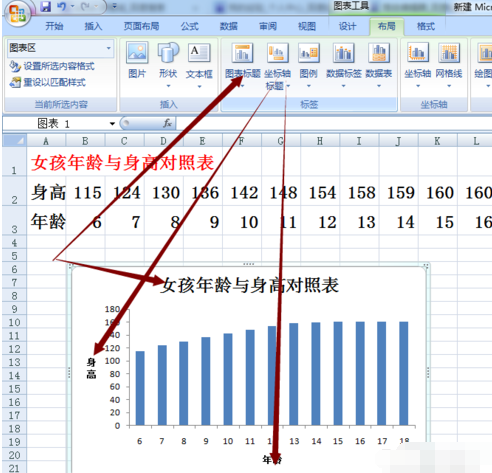Image resolution: width=492 pixels, height=473 pixels.
Task: Open the 图表标题 chart title menu
Action: 242,65
